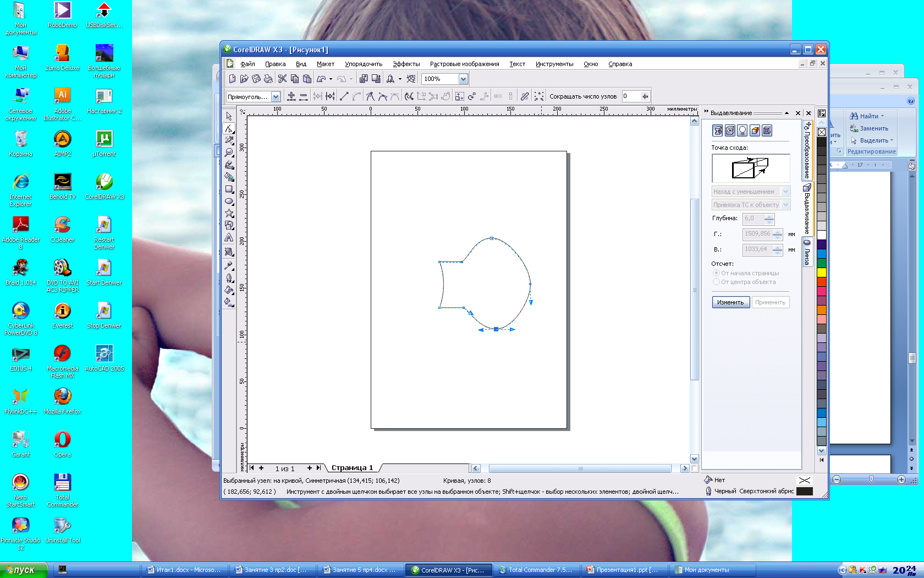Click the Cut scissors icon
This screenshot has width=924, height=578.
click(282, 79)
